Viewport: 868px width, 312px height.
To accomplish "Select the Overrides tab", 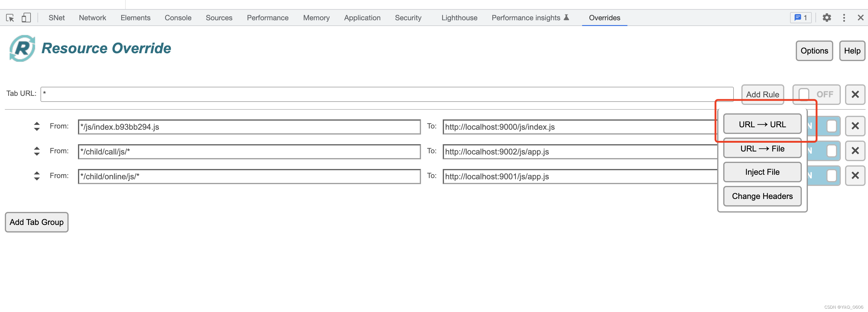I will (604, 18).
